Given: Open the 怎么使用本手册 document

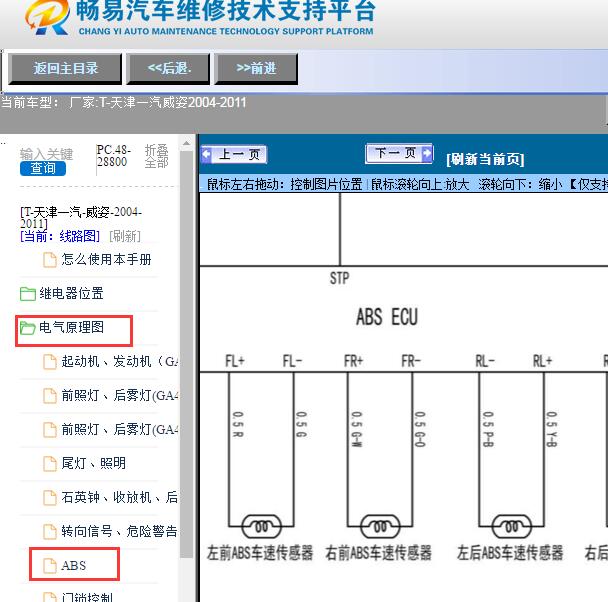Looking at the screenshot, I should coord(106,259).
